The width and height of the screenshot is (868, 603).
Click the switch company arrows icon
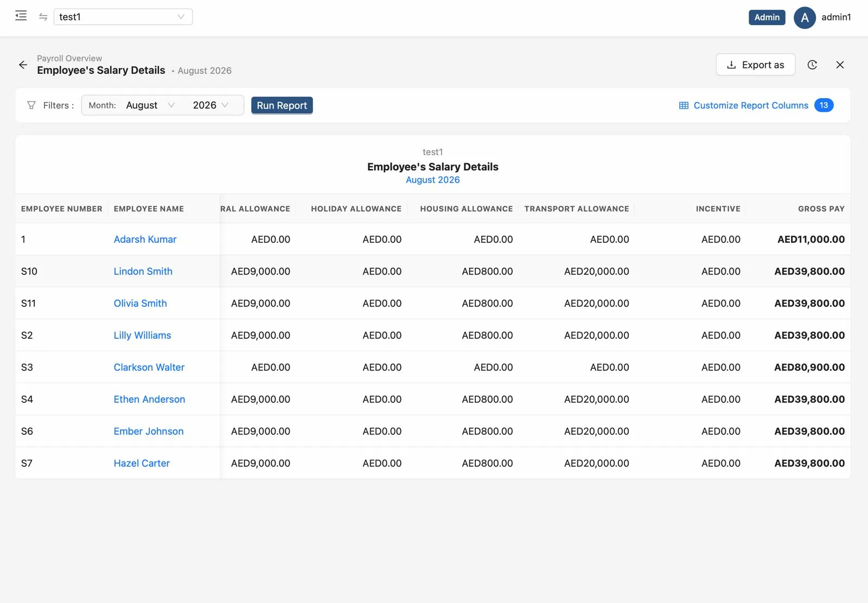pyautogui.click(x=43, y=17)
